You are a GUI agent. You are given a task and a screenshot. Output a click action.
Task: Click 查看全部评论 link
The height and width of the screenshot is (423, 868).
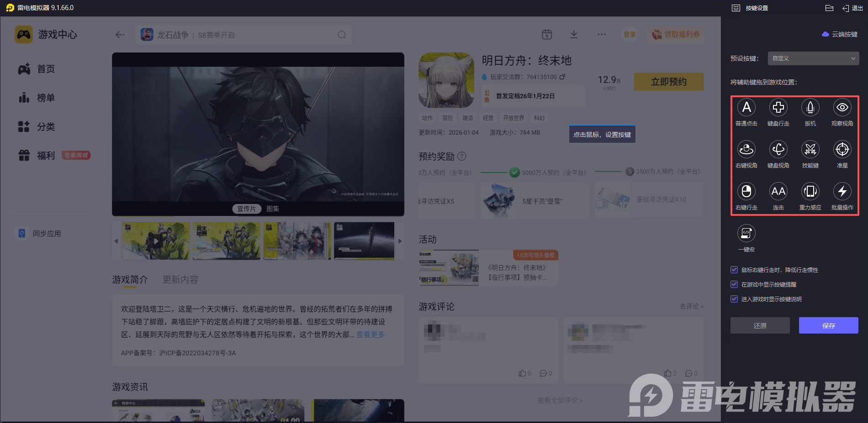coord(560,400)
